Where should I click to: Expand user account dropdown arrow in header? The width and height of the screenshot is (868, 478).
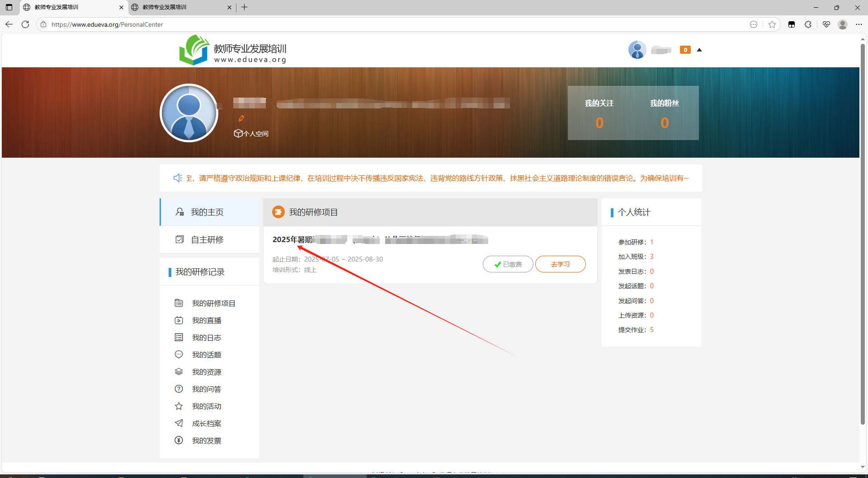(699, 50)
